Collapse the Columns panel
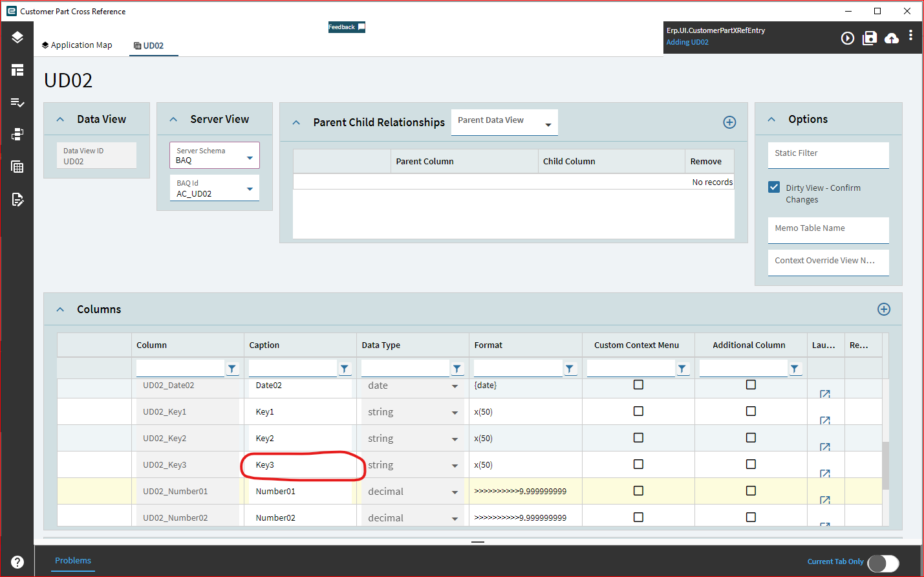Screen dimensions: 924x577 tap(60, 309)
